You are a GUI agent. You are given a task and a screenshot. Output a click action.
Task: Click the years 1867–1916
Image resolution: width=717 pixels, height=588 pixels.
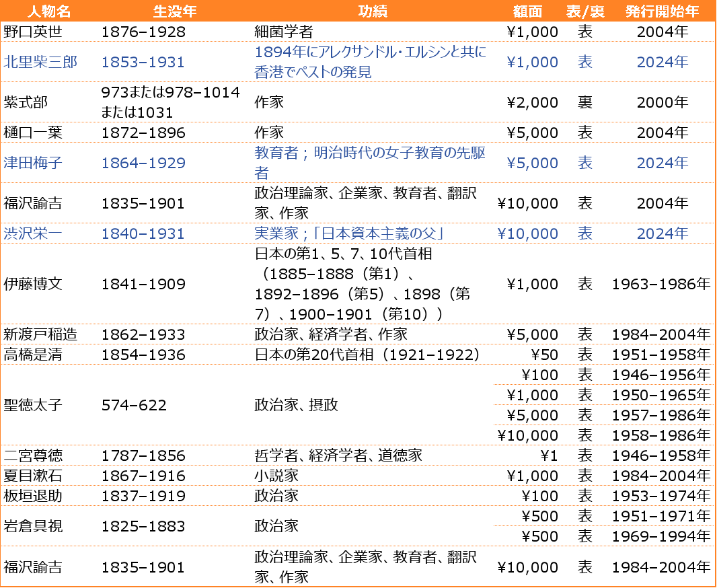coord(143,476)
